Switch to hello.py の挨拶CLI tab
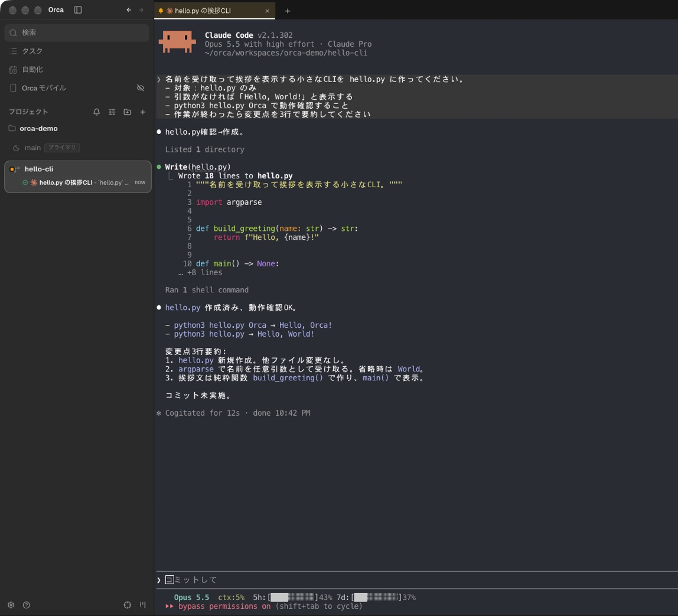 [x=214, y=11]
